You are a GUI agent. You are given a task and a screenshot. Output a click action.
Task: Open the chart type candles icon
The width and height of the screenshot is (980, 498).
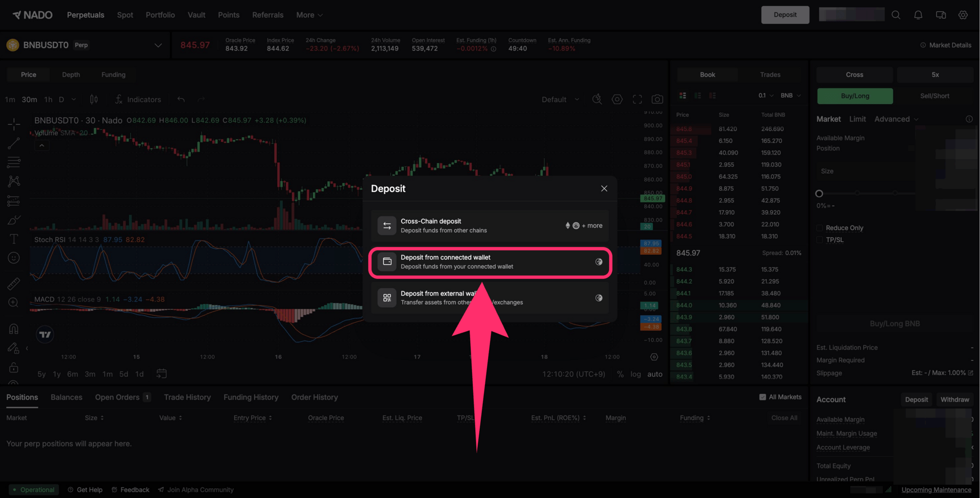click(94, 99)
